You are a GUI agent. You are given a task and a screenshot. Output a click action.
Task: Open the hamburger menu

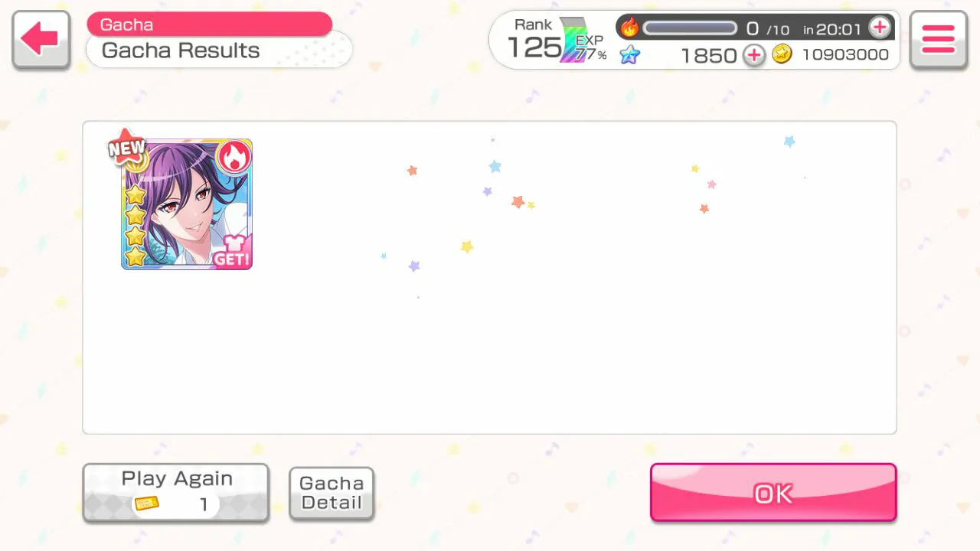pos(939,40)
